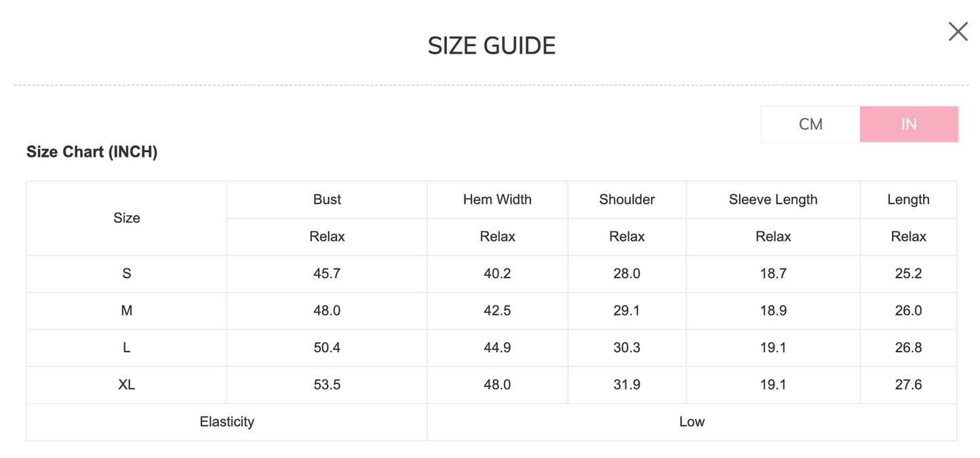Image resolution: width=980 pixels, height=458 pixels.
Task: Click the Elasticity row label
Action: [x=227, y=422]
